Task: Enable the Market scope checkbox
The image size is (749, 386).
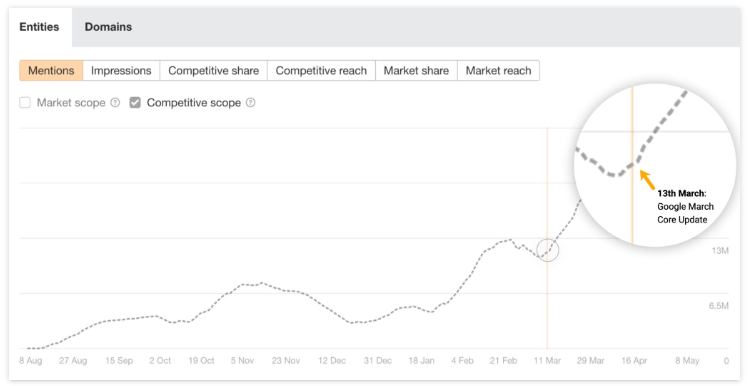Action: [25, 103]
